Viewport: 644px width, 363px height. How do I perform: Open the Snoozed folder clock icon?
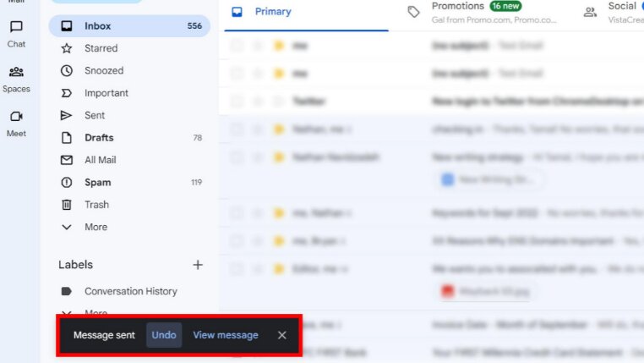click(x=67, y=71)
